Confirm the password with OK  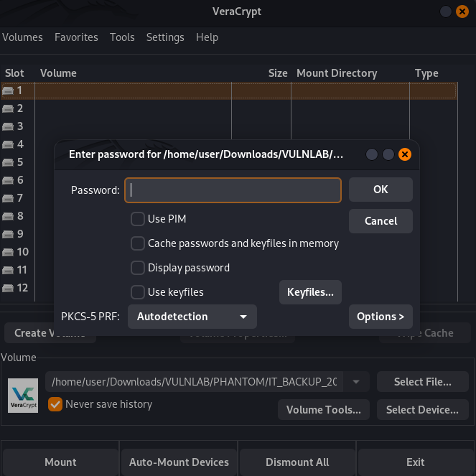coord(381,190)
